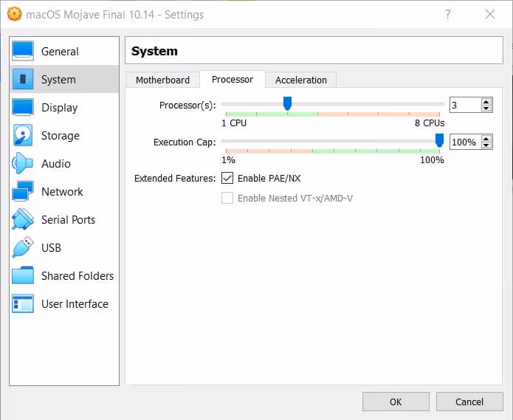Click the Network monitors icon in sidebar
Image resolution: width=513 pixels, height=420 pixels.
pyautogui.click(x=23, y=191)
